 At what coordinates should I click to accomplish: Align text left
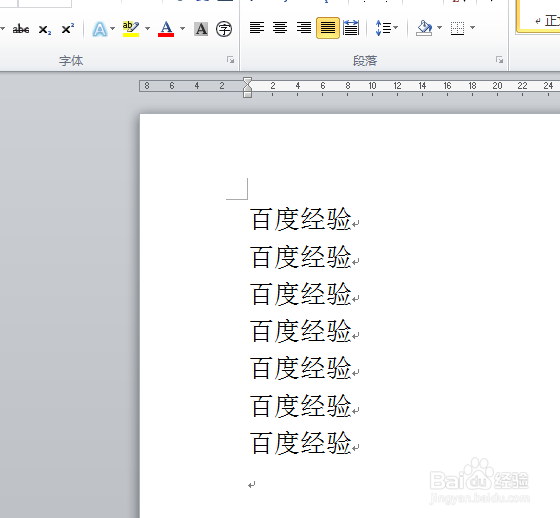[257, 28]
